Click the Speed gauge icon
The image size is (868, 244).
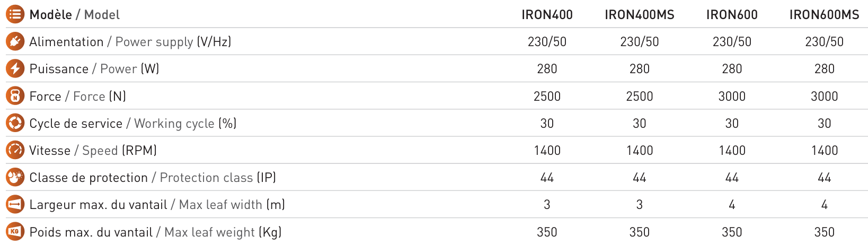tap(15, 150)
